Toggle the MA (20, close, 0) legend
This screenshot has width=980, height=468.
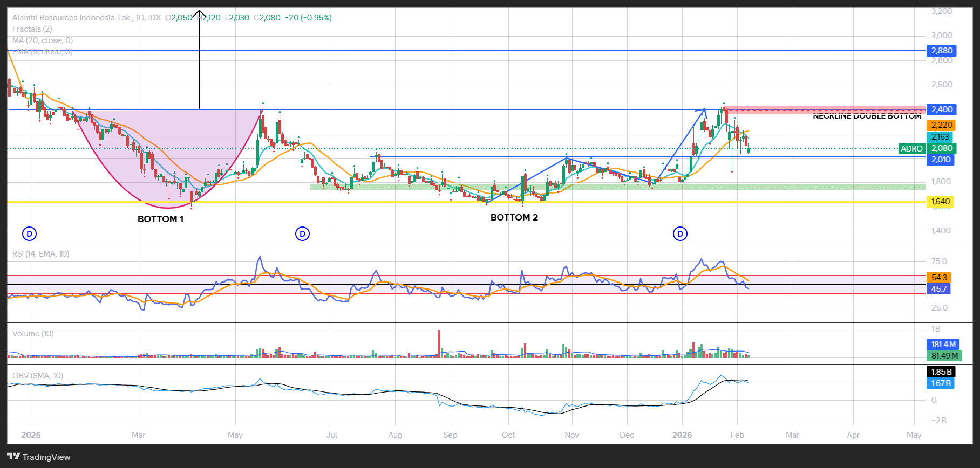pos(43,40)
